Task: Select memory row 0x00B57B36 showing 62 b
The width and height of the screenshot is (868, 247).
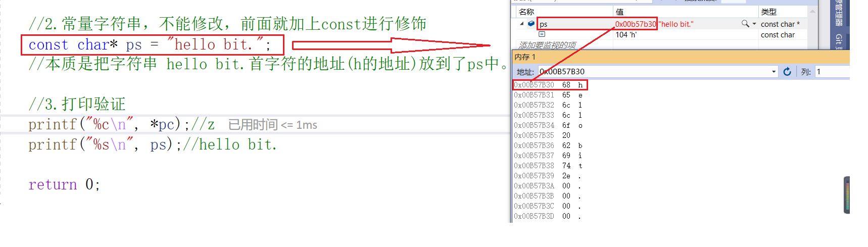Action: (x=550, y=145)
